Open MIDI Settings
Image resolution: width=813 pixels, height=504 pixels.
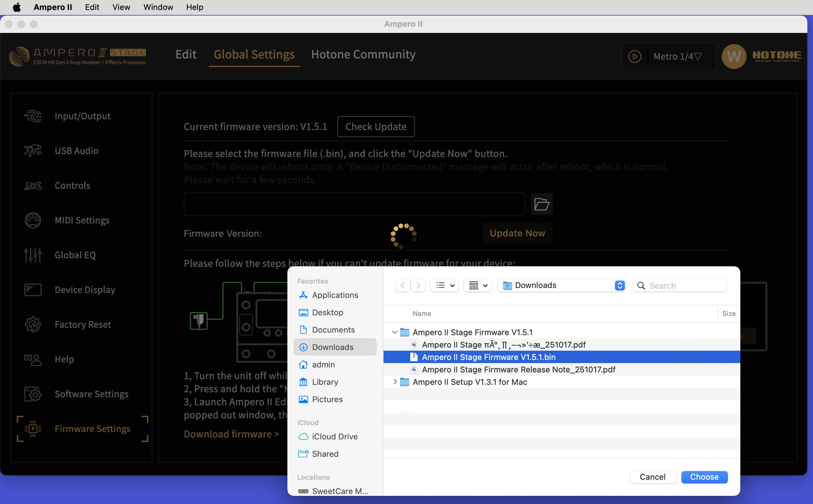pyautogui.click(x=82, y=220)
